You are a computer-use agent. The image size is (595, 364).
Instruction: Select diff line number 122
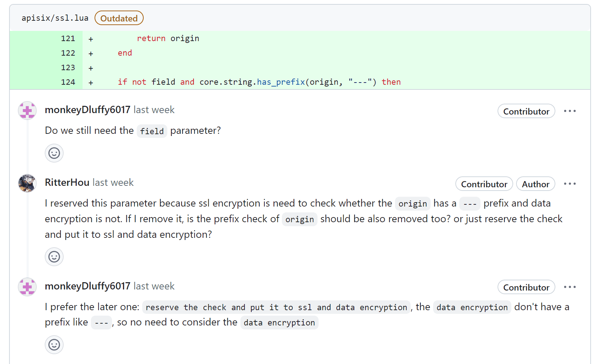pyautogui.click(x=68, y=53)
